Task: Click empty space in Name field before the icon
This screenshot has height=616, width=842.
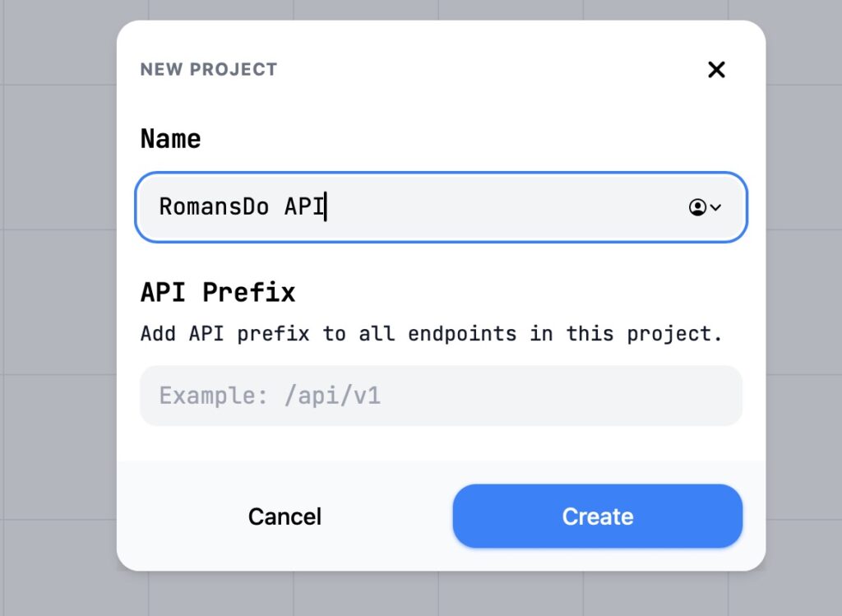Action: click(510, 207)
